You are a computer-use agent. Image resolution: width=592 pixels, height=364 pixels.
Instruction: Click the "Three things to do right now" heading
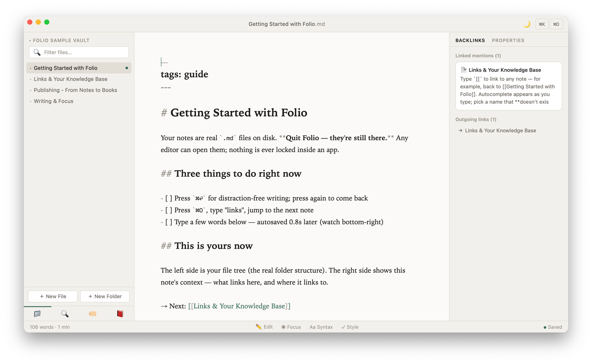click(x=238, y=174)
